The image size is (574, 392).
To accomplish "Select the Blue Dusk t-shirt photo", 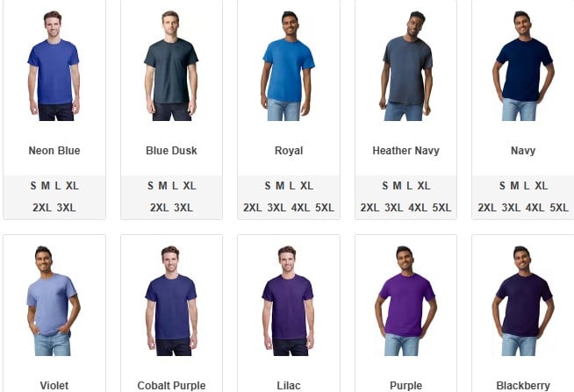I will (x=171, y=66).
